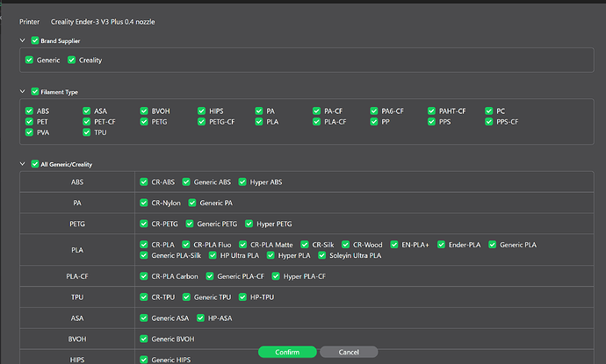Uncheck the CR-PLA Matte filament
The width and height of the screenshot is (606, 364).
pos(242,245)
